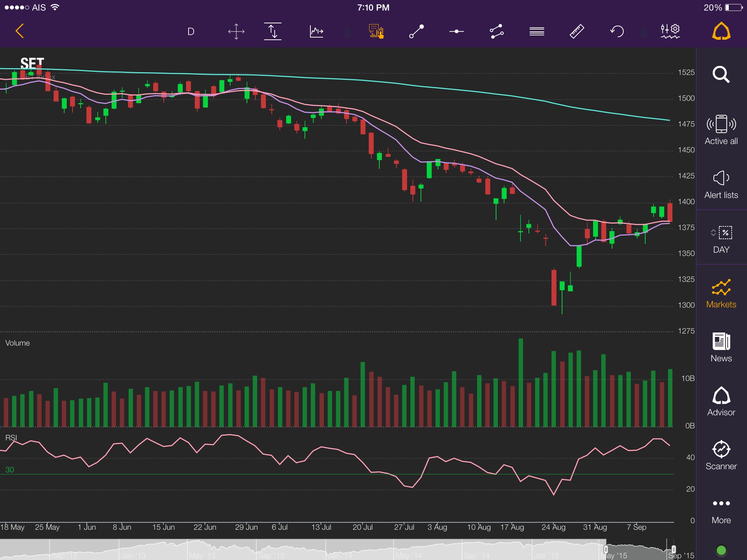The image size is (747, 560).
Task: Select the crosshair move tool
Action: 236,31
